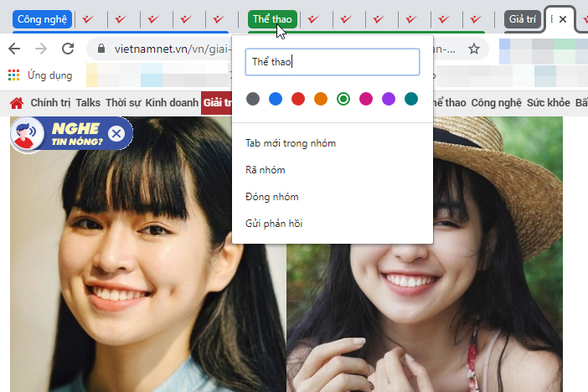Click the green Thể thao tab group label

[272, 19]
